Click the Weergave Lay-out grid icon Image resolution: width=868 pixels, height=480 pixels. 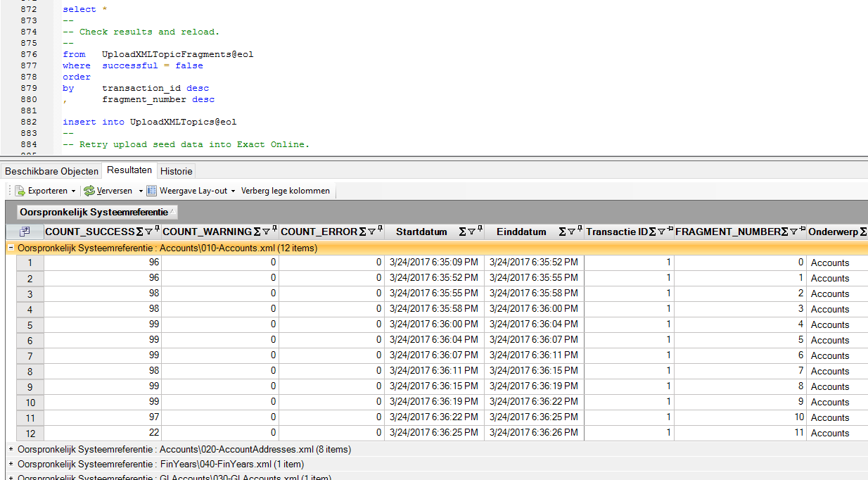tap(151, 191)
